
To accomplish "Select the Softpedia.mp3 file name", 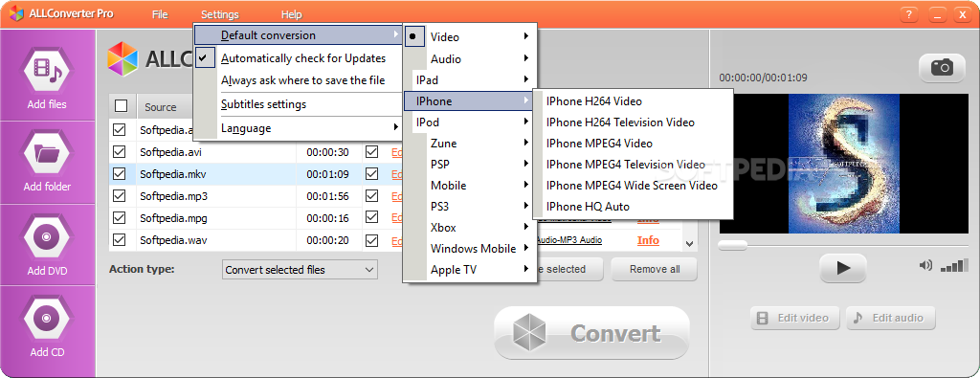I will pyautogui.click(x=174, y=196).
